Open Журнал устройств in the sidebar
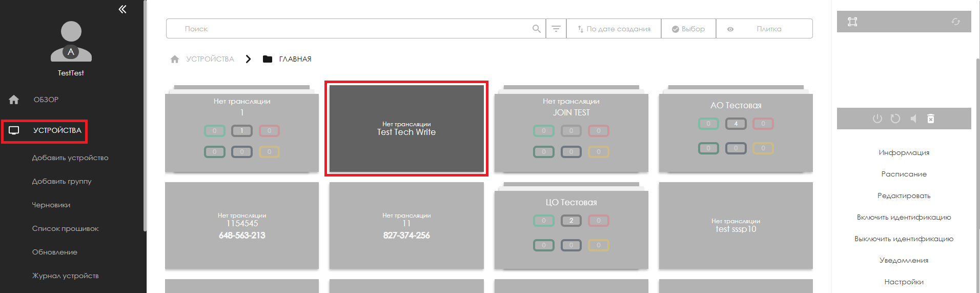 point(65,276)
